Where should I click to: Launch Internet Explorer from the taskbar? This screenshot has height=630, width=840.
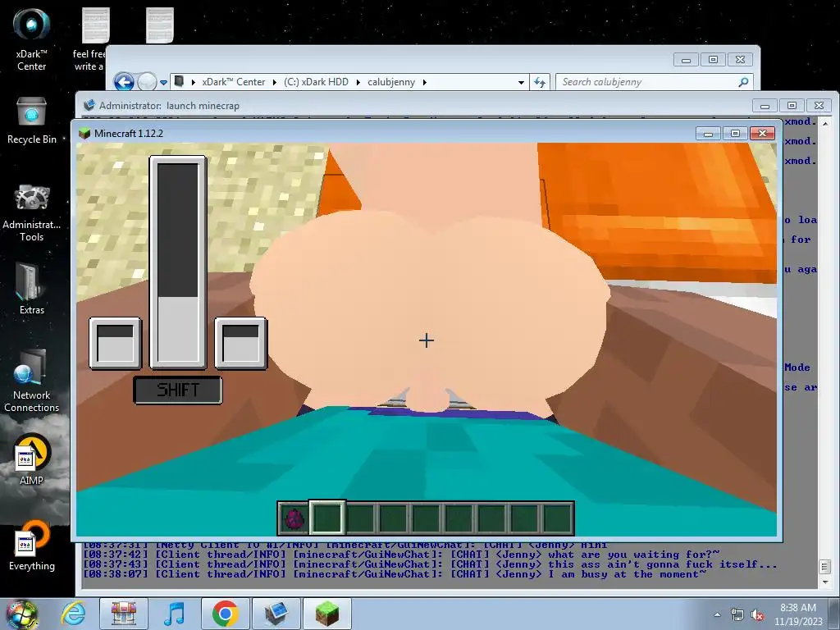73,614
